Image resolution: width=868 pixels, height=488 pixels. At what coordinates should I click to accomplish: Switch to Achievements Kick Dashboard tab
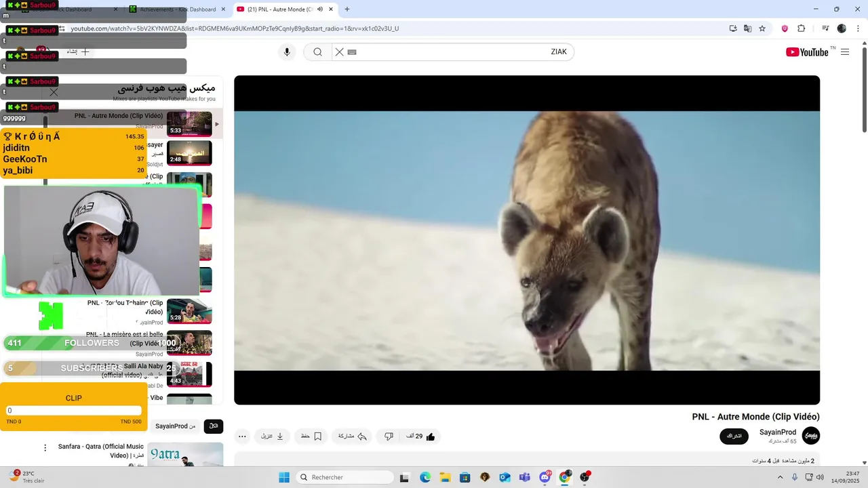pyautogui.click(x=178, y=9)
